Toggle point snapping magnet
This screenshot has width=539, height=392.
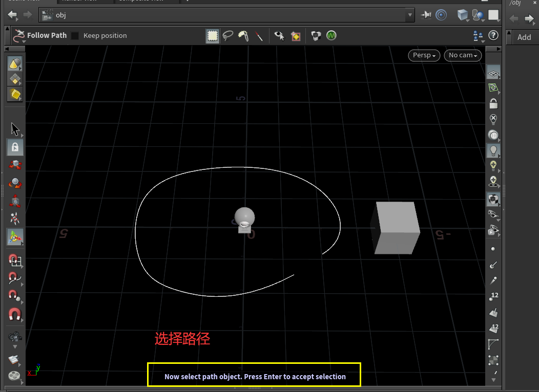click(x=15, y=296)
